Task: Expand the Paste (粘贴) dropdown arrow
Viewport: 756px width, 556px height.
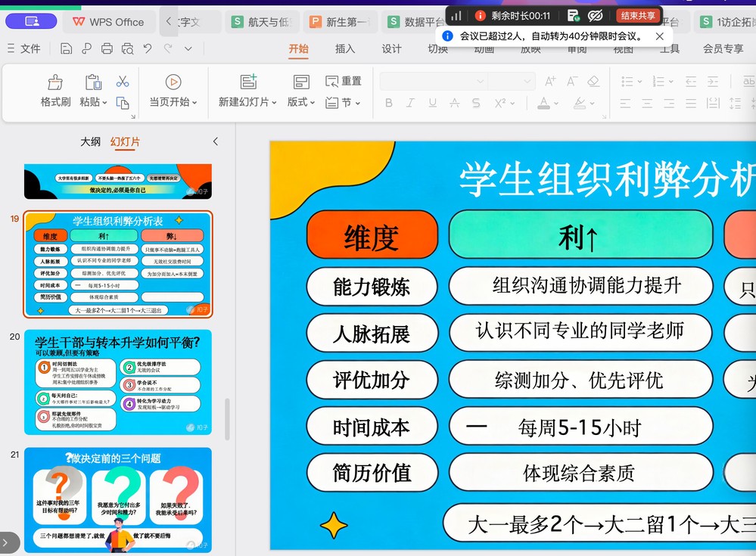Action: [104, 103]
